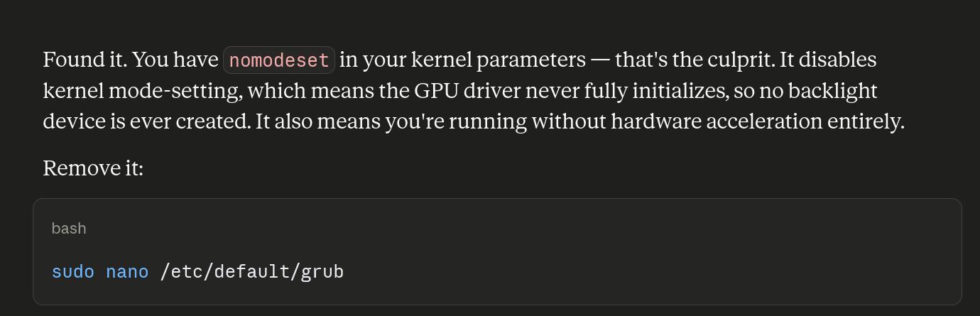This screenshot has height=316, width=980.
Task: Click the words 'Found it.'
Action: click(85, 60)
